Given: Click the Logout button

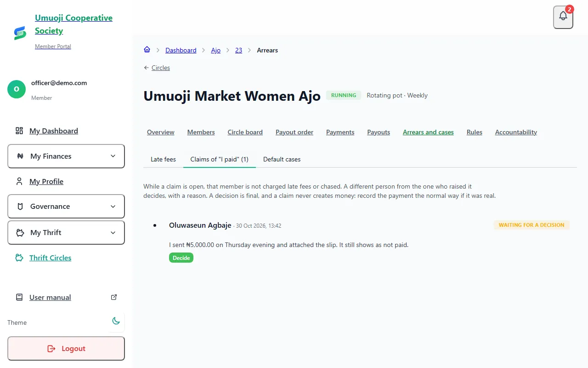Looking at the screenshot, I should point(66,348).
